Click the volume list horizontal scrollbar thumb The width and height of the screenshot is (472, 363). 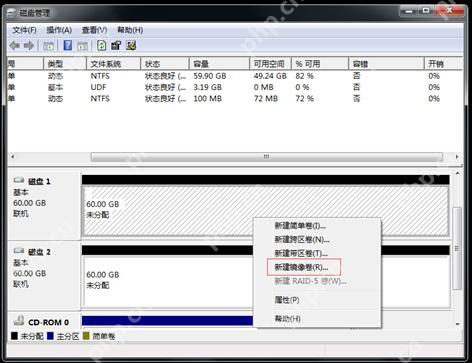tap(267, 157)
